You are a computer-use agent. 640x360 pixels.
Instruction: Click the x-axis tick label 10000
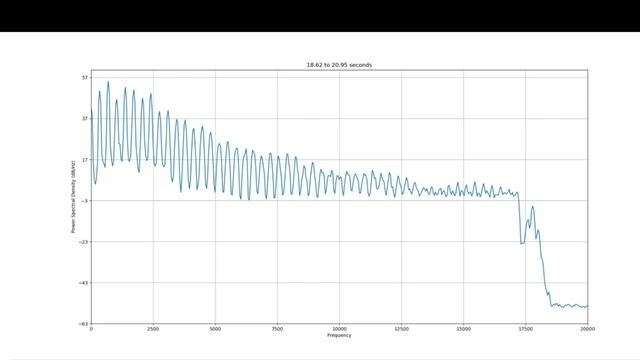coord(339,329)
